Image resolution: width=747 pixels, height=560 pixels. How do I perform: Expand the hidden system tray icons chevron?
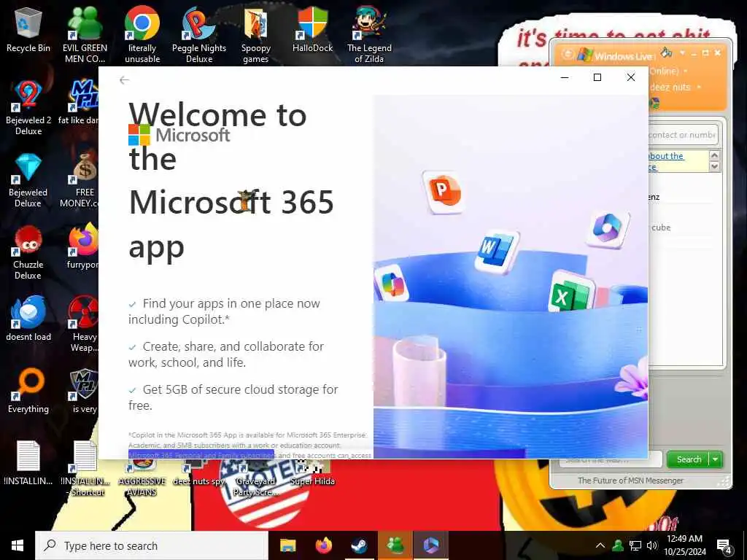point(600,545)
